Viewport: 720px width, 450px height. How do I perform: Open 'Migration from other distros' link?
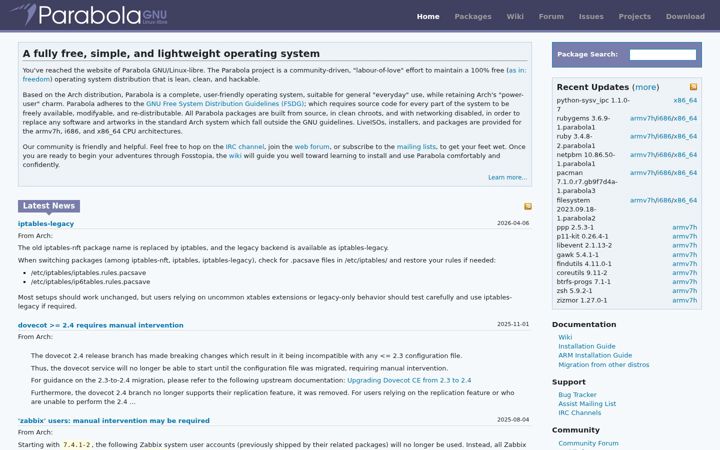point(604,365)
